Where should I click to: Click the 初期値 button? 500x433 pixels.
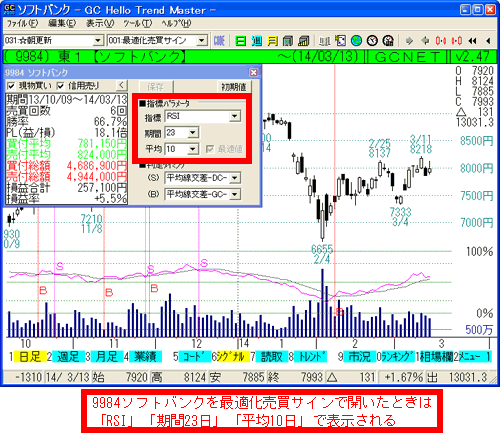click(234, 87)
